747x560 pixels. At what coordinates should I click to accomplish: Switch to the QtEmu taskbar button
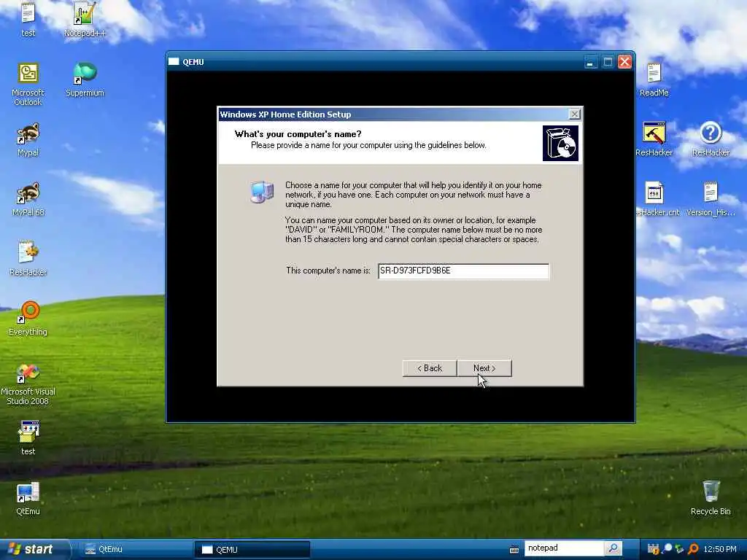pyautogui.click(x=134, y=550)
